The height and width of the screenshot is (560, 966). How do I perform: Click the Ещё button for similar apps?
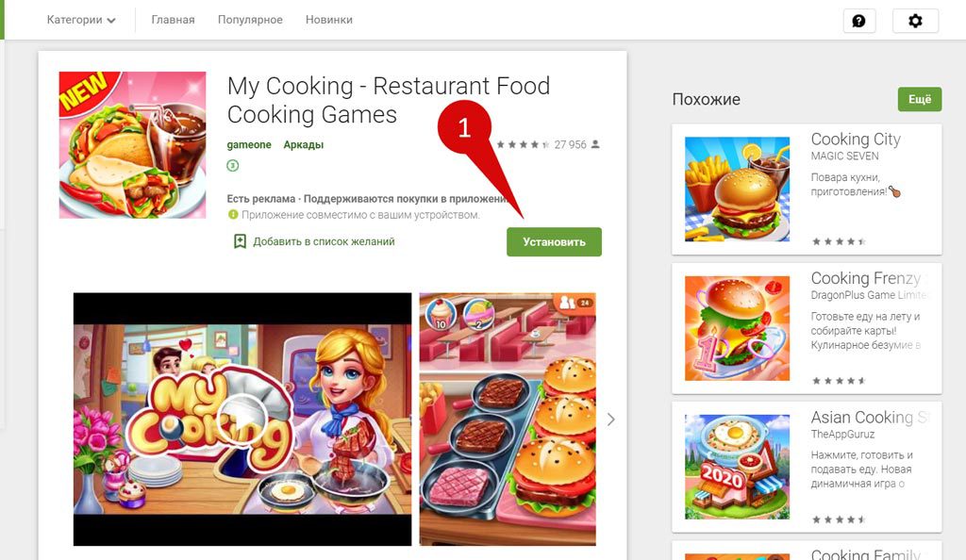click(919, 99)
